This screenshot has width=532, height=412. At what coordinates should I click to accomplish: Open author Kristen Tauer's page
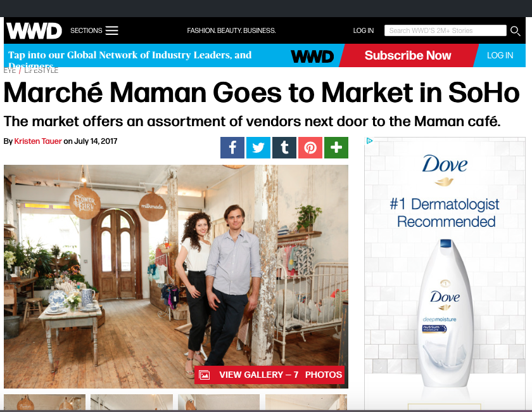click(38, 141)
